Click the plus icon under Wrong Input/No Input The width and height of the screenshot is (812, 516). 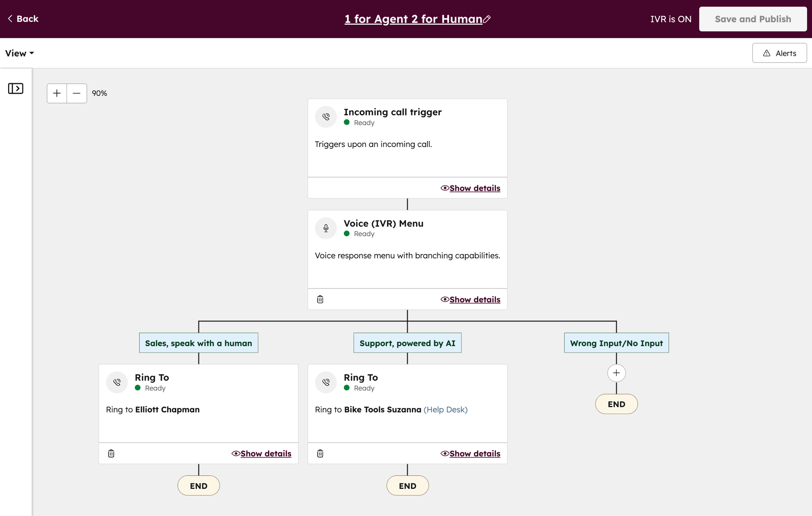pos(616,373)
